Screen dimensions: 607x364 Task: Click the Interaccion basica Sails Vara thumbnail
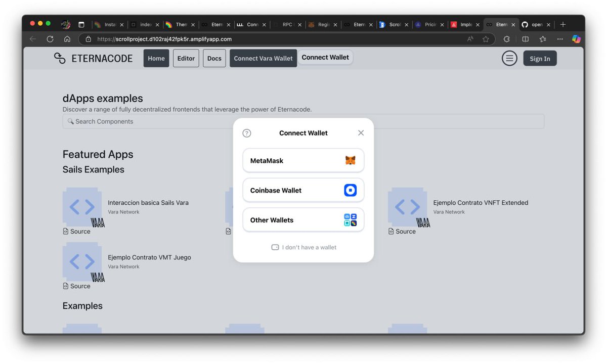pos(82,207)
